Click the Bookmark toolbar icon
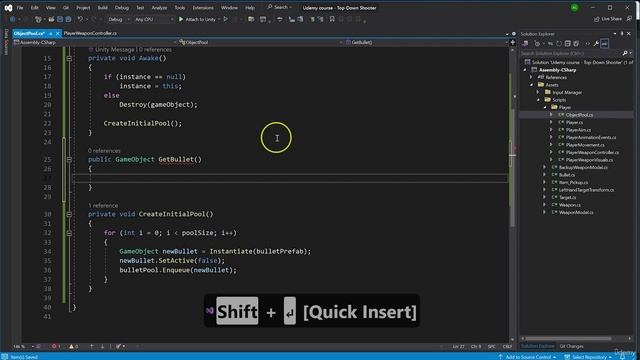This screenshot has width=640, height=360. click(332, 19)
